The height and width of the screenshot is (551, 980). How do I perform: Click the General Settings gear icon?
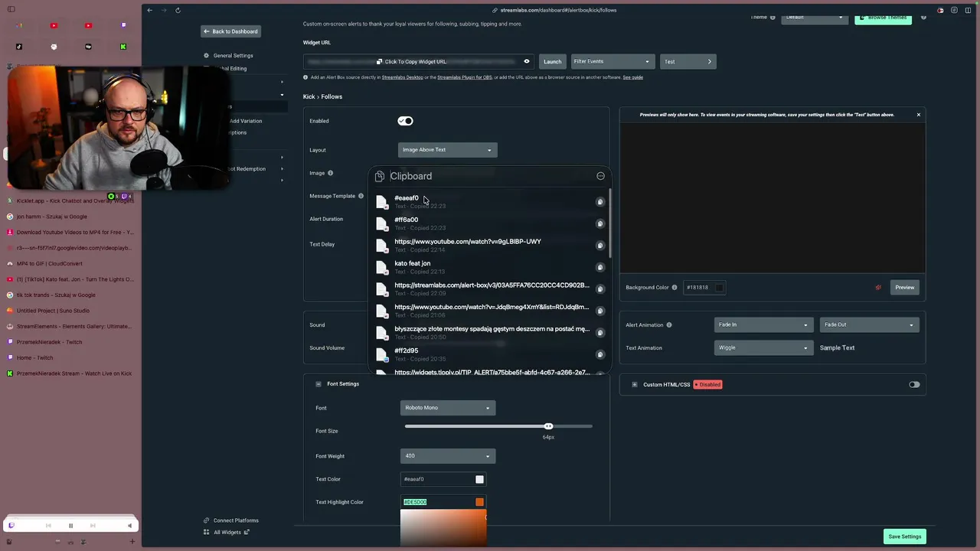pyautogui.click(x=206, y=55)
